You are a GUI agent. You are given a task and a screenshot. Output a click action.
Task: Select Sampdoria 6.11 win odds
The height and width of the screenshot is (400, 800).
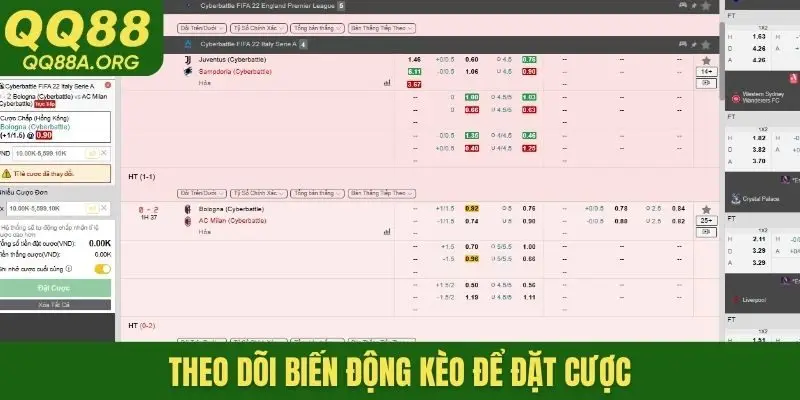click(x=414, y=72)
